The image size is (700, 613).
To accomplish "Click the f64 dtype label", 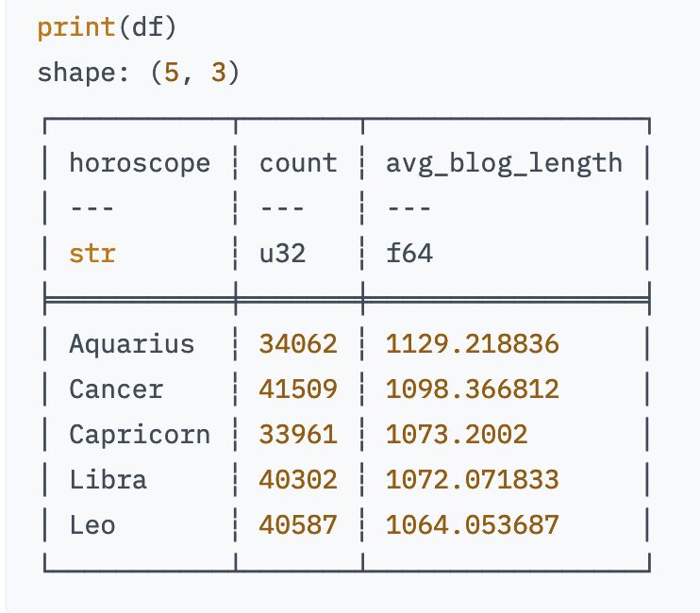I will (408, 254).
